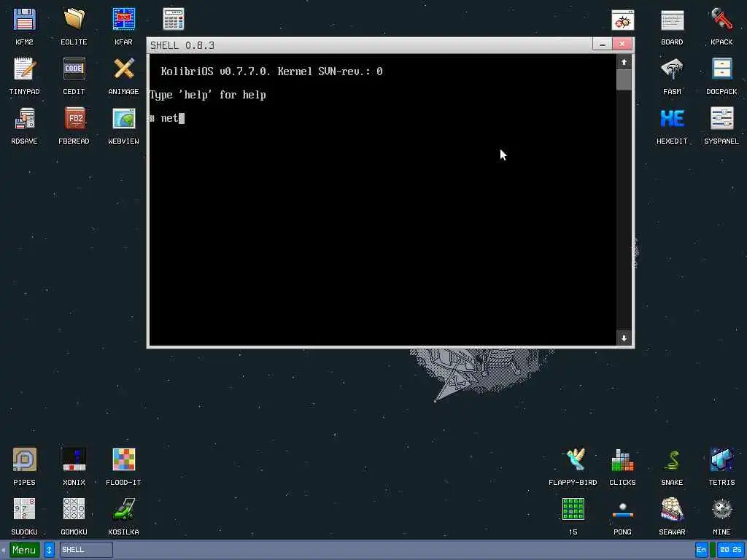
Task: Click the shell scrollbar thumb
Action: tap(624, 80)
